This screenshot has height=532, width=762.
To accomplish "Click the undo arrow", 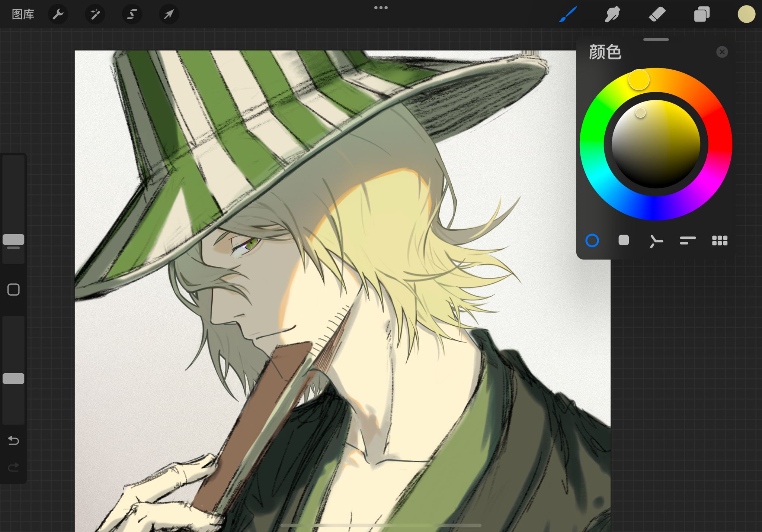I will pyautogui.click(x=13, y=441).
